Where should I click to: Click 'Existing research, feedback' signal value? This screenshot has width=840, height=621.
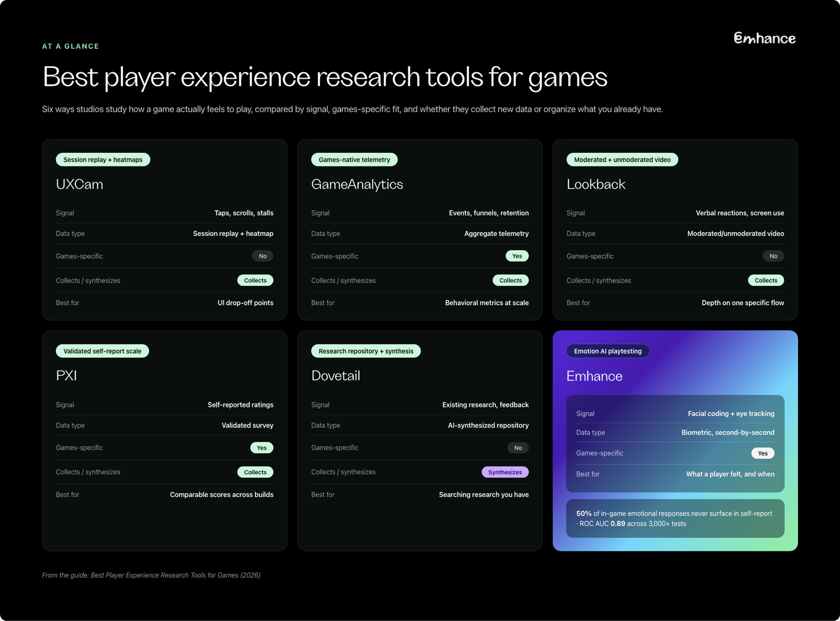pos(485,405)
